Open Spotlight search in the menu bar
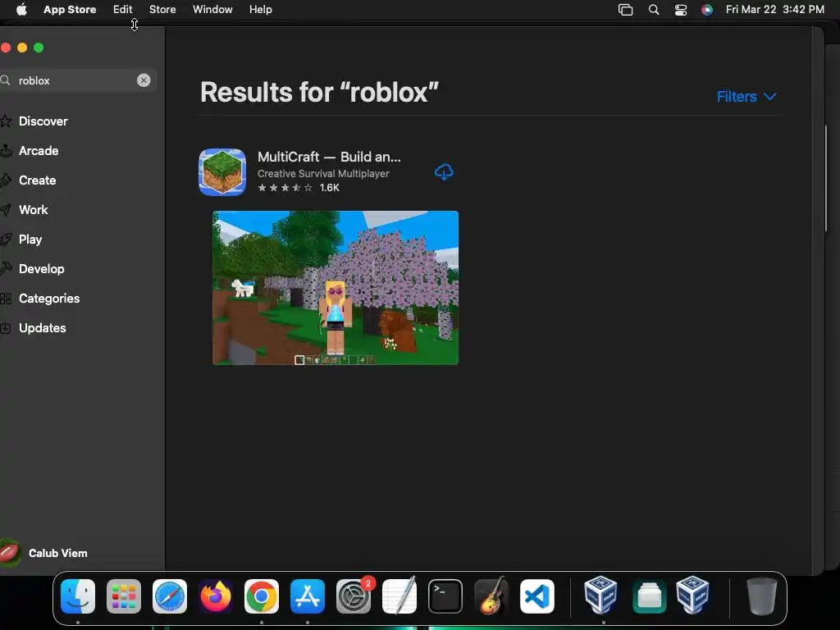This screenshot has width=840, height=630. pos(654,10)
